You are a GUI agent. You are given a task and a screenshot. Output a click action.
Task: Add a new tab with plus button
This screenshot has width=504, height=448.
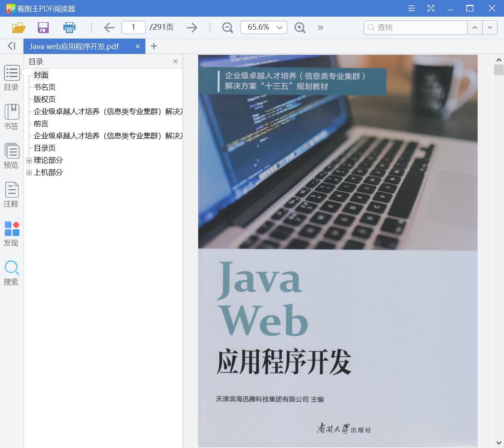coord(154,46)
